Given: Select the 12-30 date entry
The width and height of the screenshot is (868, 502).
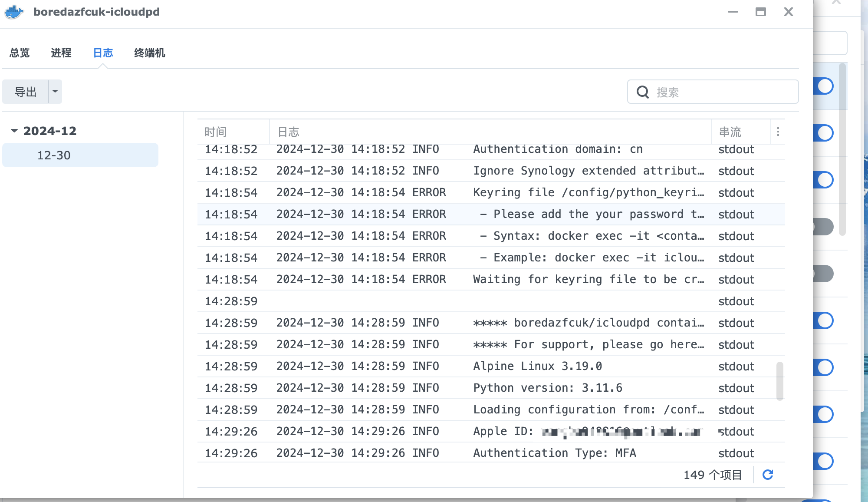Looking at the screenshot, I should (80, 155).
